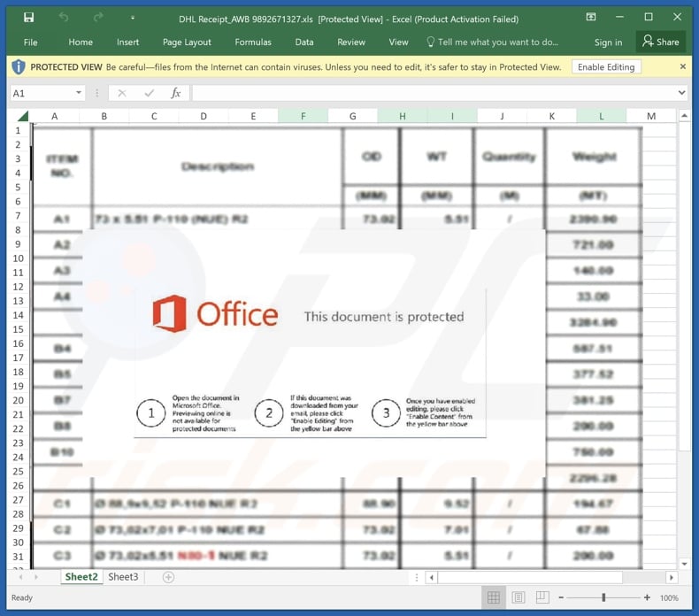Click the zoom out minus button
Screen dimensions: 699x616
(x=561, y=597)
